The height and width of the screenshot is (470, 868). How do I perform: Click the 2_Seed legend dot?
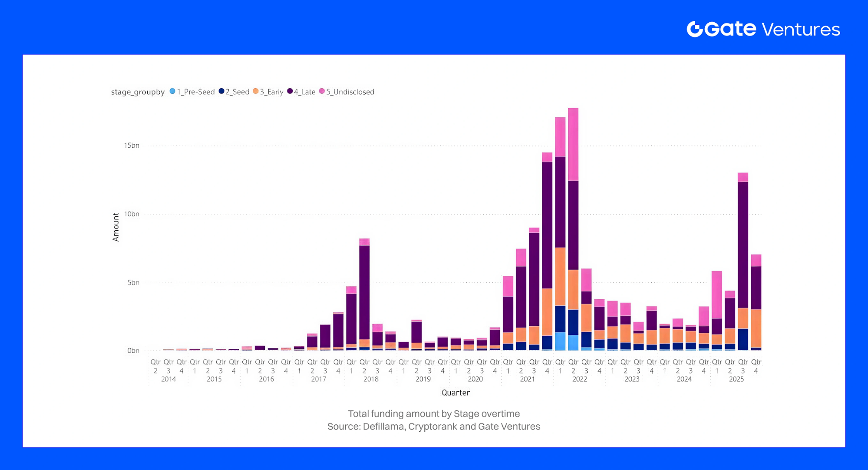221,91
